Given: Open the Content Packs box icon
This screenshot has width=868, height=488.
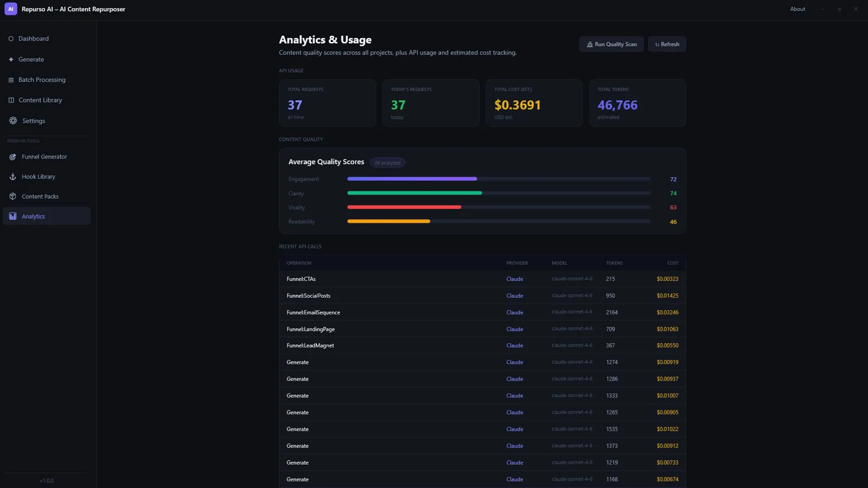Looking at the screenshot, I should 13,196.
